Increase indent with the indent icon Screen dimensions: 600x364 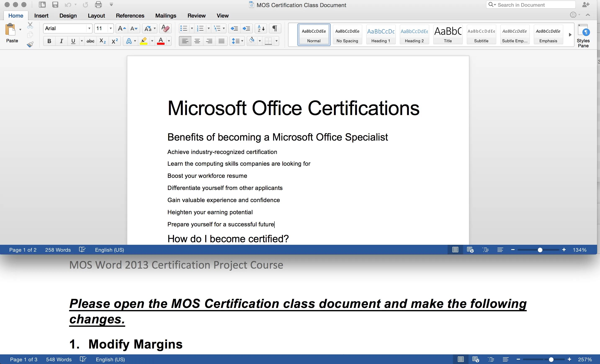pyautogui.click(x=246, y=28)
